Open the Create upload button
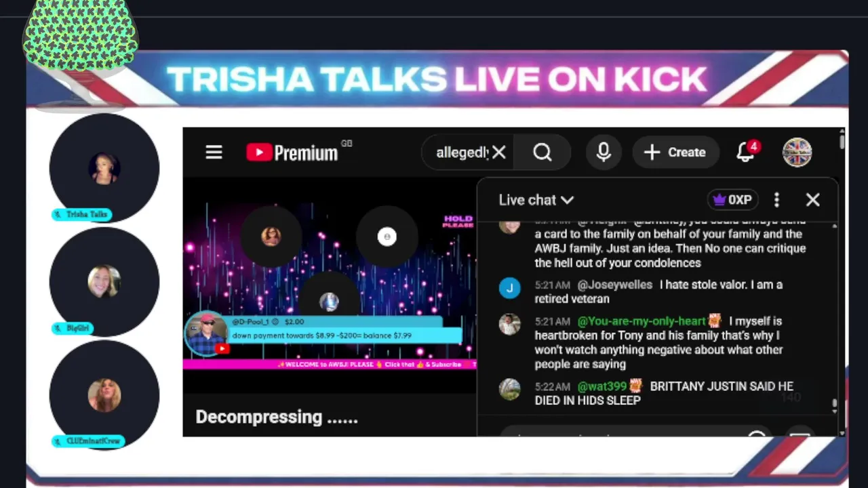 click(674, 152)
